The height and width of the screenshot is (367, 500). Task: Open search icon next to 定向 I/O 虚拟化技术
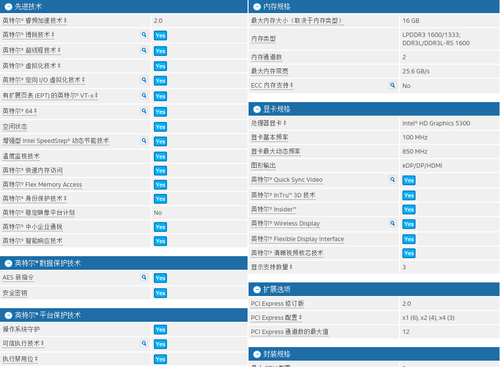coord(144,80)
